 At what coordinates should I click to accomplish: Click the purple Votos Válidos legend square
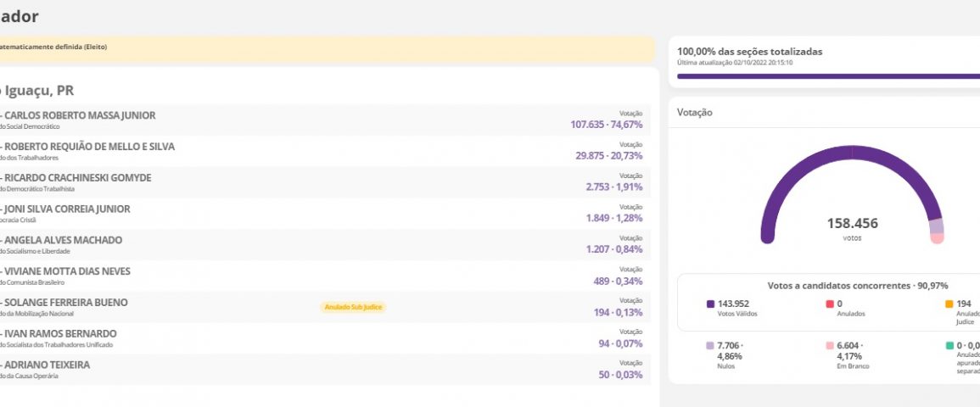(711, 304)
